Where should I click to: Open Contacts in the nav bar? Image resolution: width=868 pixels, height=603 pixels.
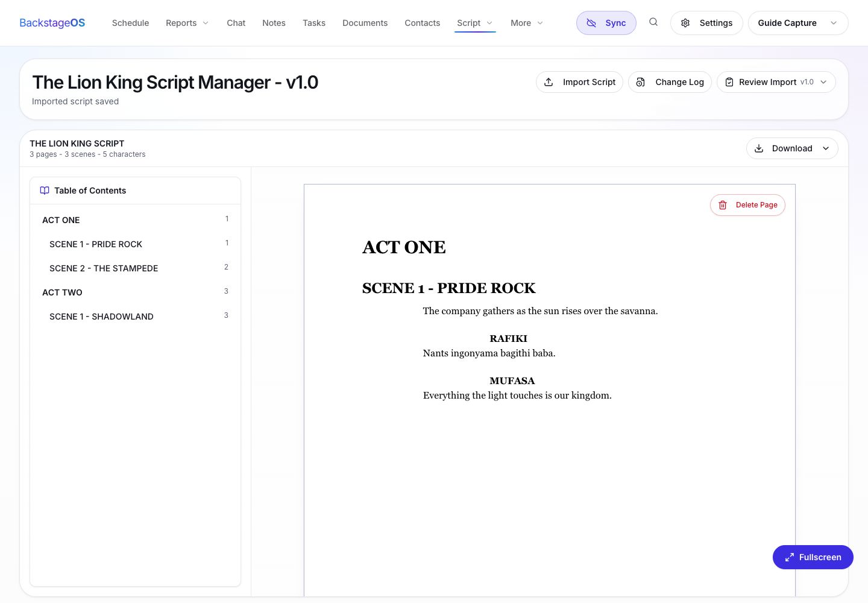423,23
